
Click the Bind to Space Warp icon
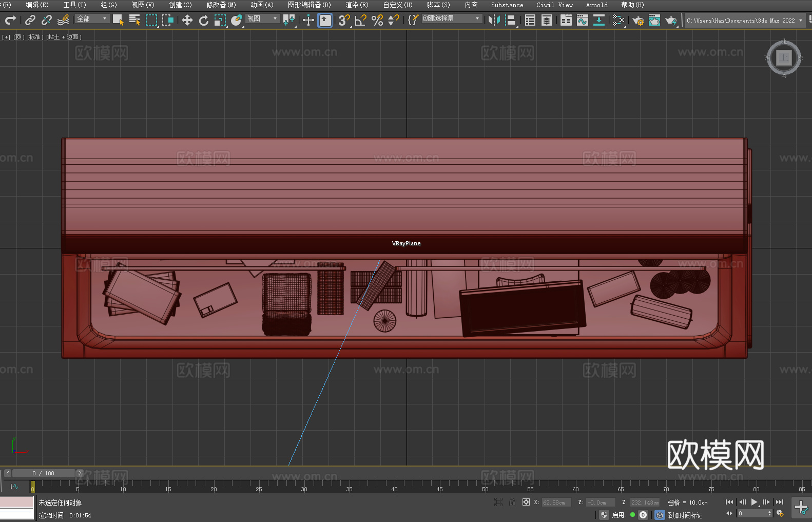click(x=63, y=20)
